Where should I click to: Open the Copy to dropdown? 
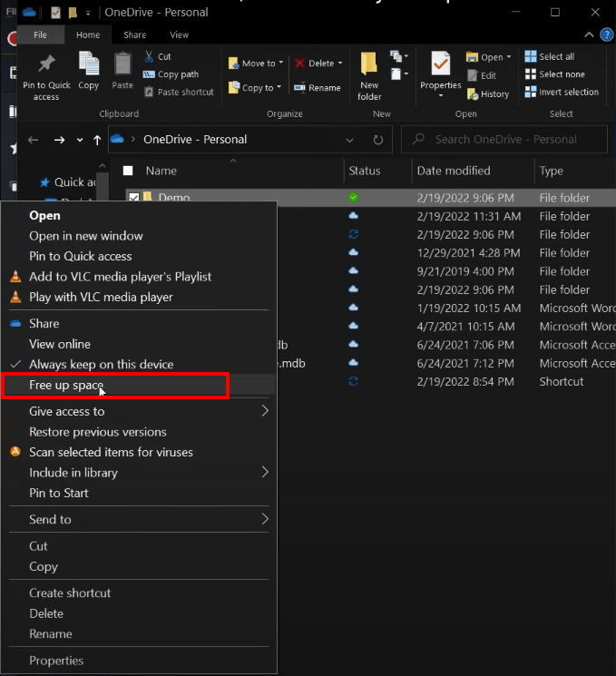tap(255, 88)
